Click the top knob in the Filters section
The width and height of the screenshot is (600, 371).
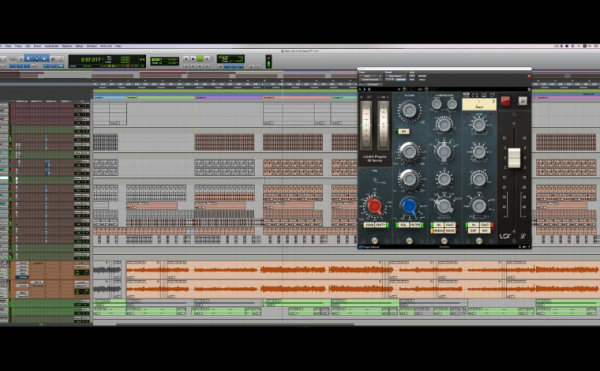pos(409,110)
